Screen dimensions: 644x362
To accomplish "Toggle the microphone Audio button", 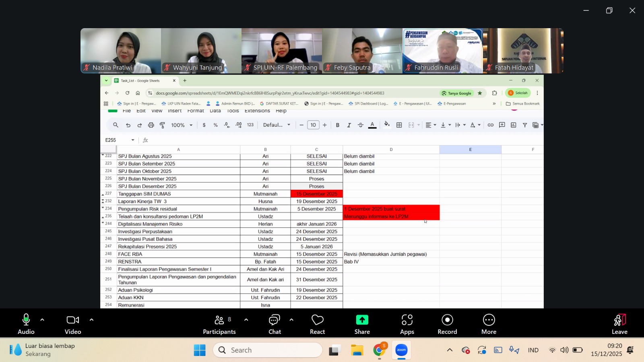I will tap(26, 324).
